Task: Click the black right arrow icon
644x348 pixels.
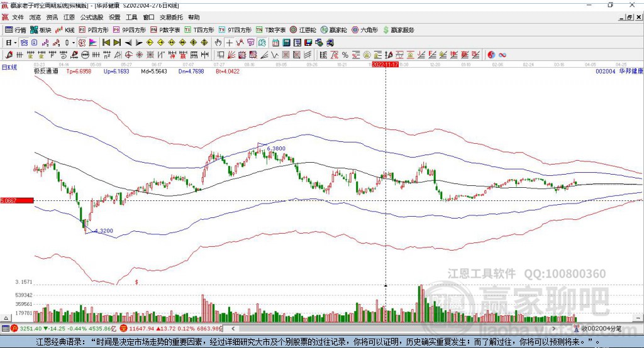Action: [x=139, y=43]
